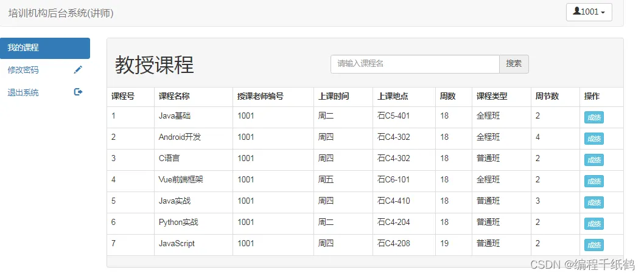Click location 石C4-410
Viewport: 644px width, 276px height.
pos(393,201)
